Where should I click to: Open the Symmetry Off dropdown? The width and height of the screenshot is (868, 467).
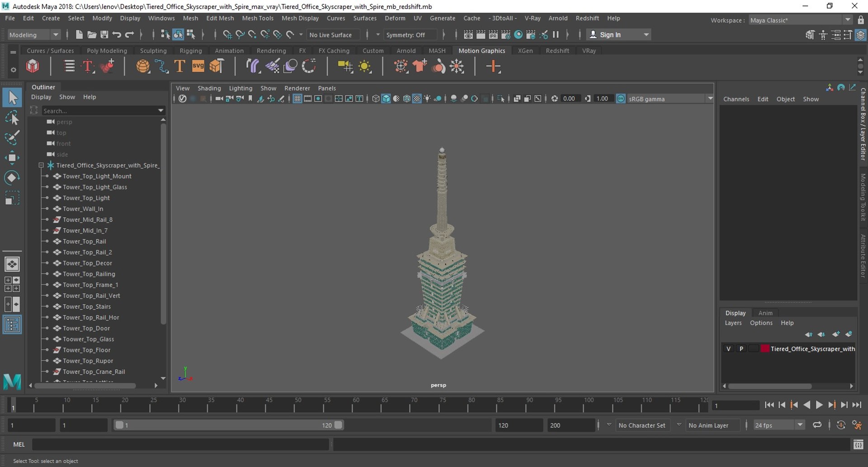410,35
